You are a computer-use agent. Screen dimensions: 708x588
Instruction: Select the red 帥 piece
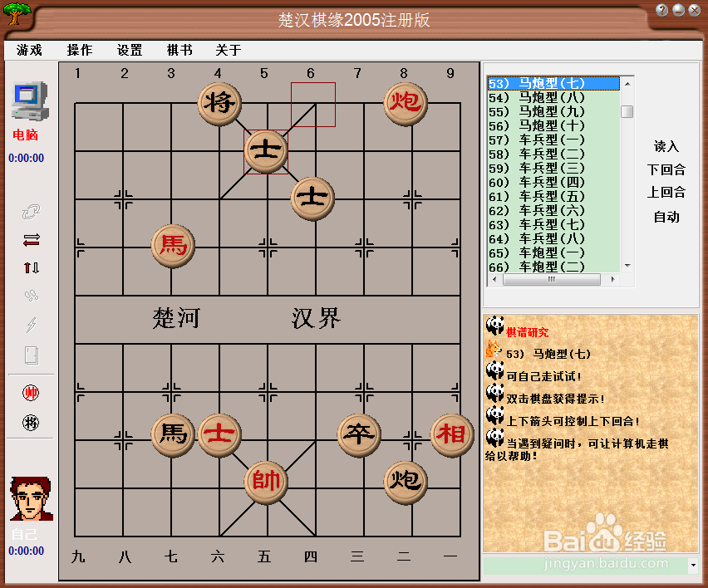266,483
